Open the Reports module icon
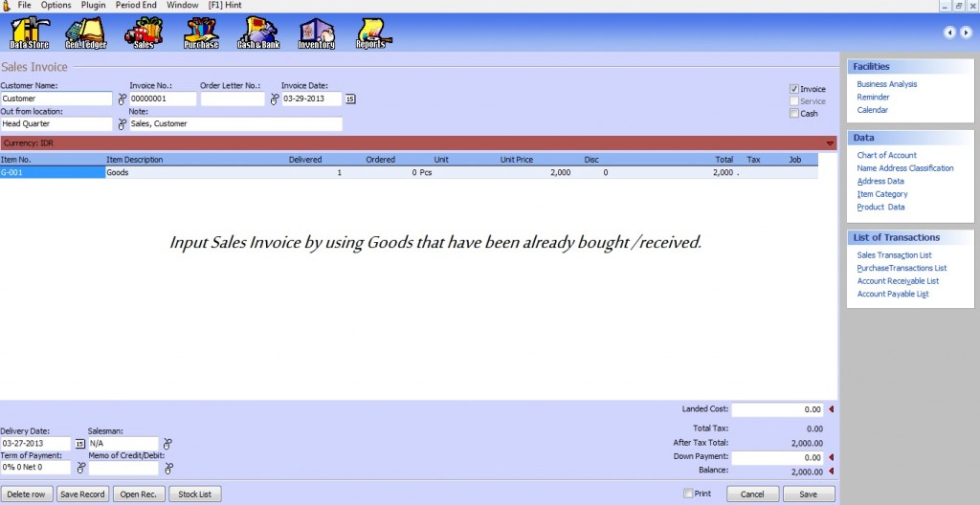Image resolution: width=980 pixels, height=505 pixels. click(x=371, y=33)
